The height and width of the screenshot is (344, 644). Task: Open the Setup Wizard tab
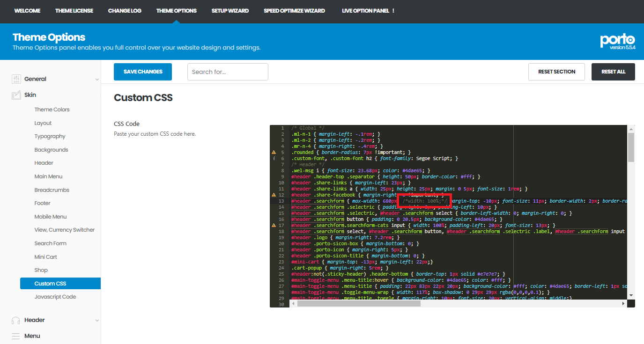[230, 11]
